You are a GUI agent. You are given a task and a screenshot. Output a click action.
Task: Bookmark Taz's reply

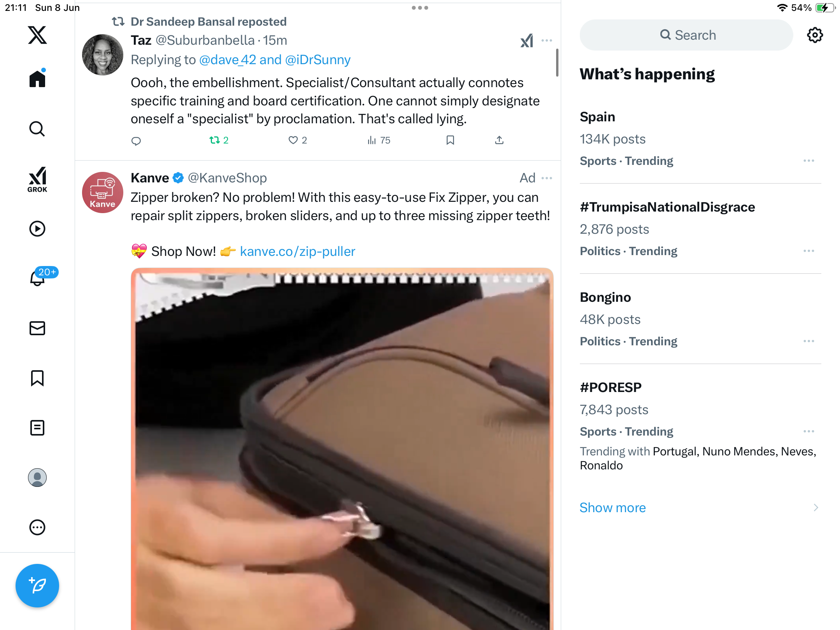pos(450,140)
